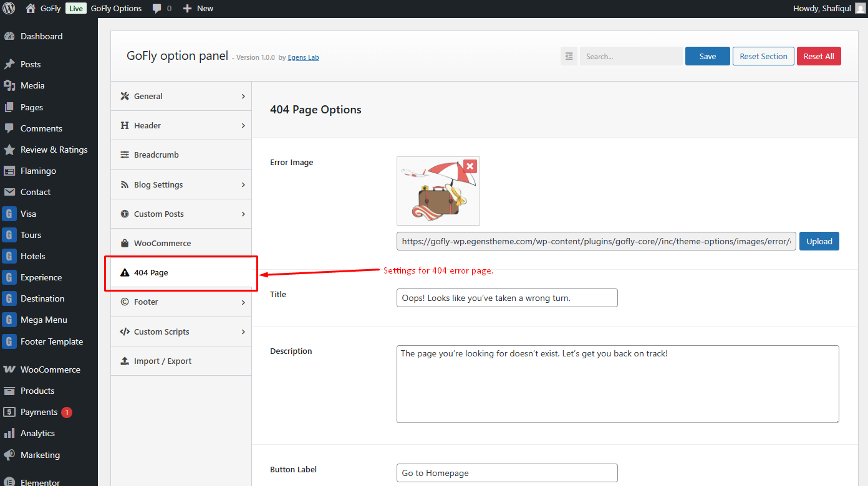This screenshot has height=486, width=868.
Task: Open the WooCommerce options panel tab
Action: pyautogui.click(x=181, y=243)
